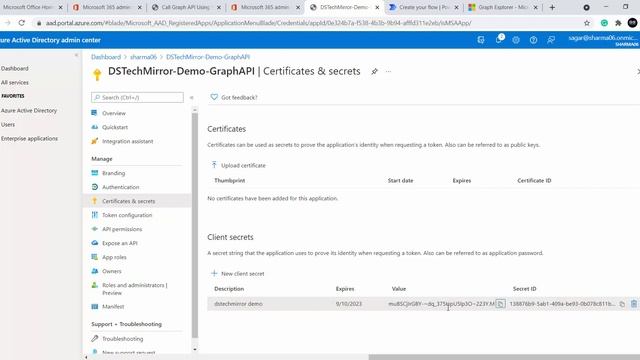Open App roles page
640x360 pixels.
click(114, 257)
